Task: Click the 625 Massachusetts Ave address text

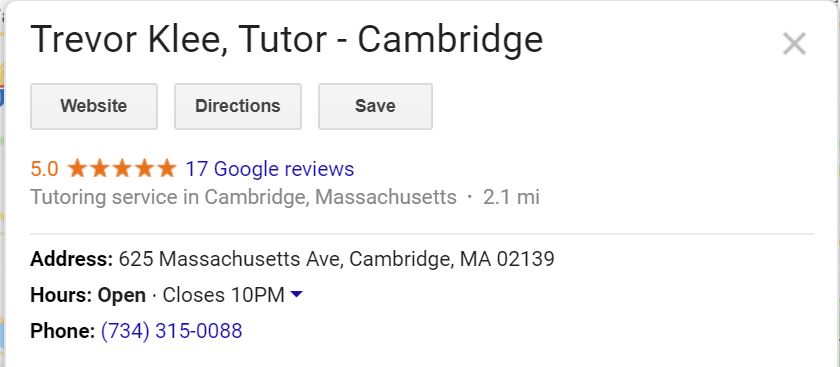Action: pyautogui.click(x=336, y=259)
